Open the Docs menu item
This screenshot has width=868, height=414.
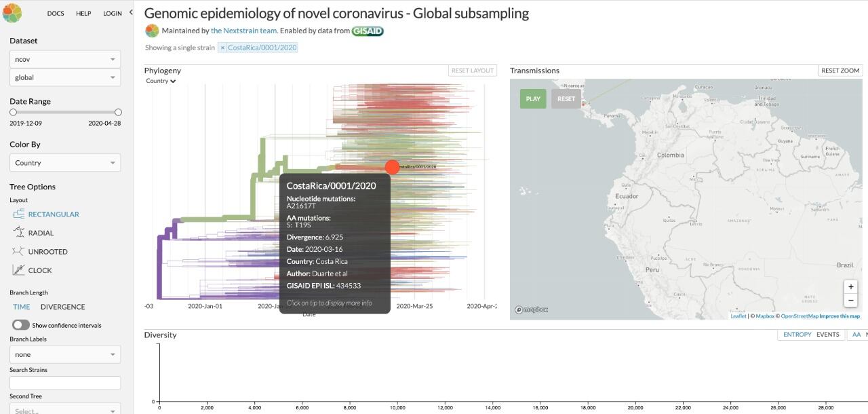pos(56,13)
